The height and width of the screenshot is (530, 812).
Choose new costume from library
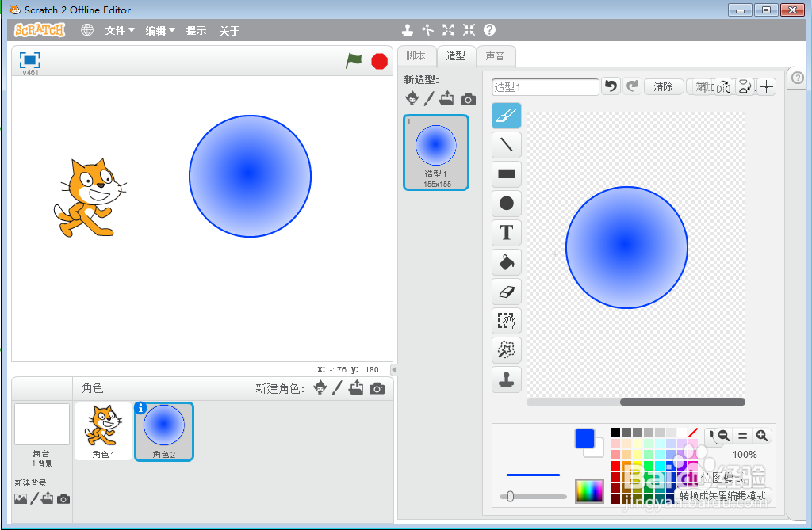click(x=412, y=97)
